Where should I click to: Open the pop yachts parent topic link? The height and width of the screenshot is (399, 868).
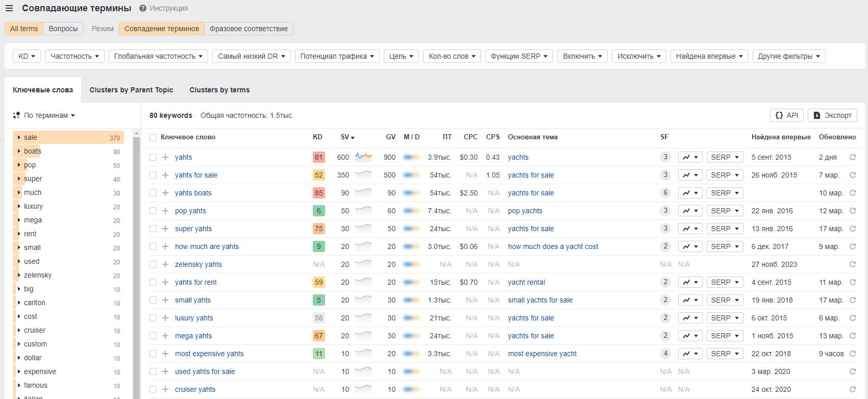coord(525,211)
